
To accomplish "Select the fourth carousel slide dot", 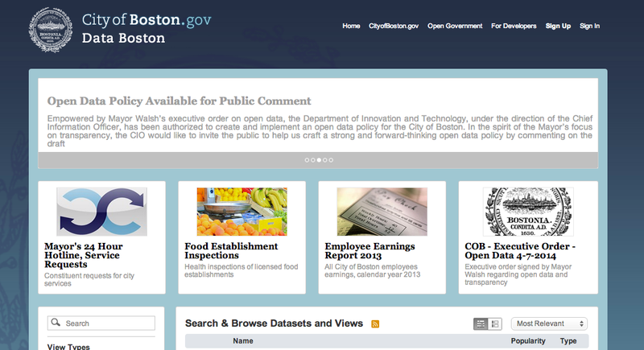I will [x=324, y=160].
